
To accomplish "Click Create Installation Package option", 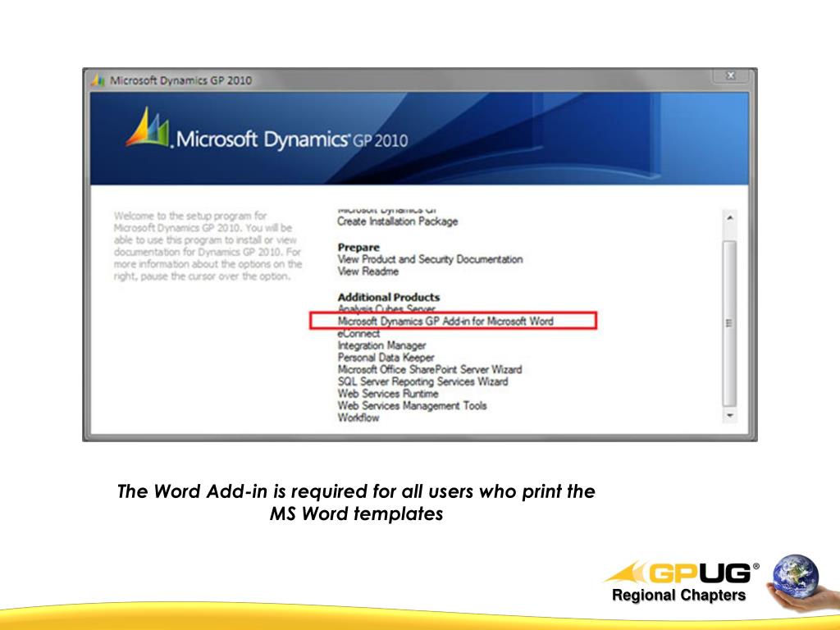I will pos(398,221).
